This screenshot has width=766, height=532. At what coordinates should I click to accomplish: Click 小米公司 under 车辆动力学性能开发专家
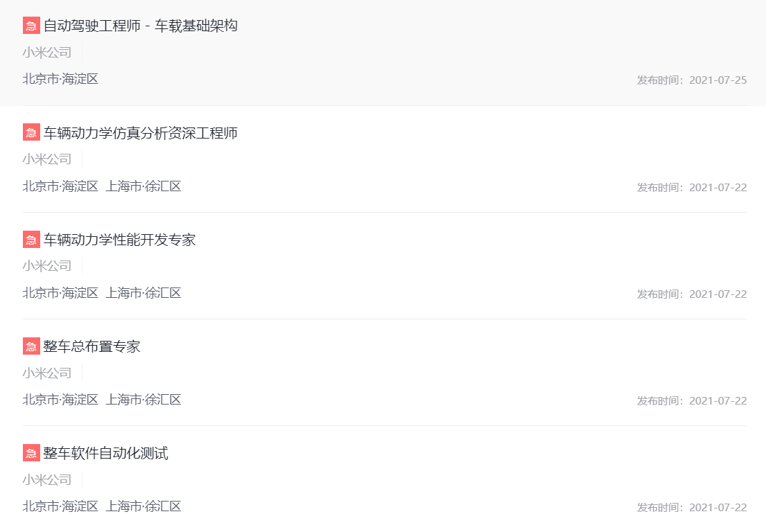[47, 266]
